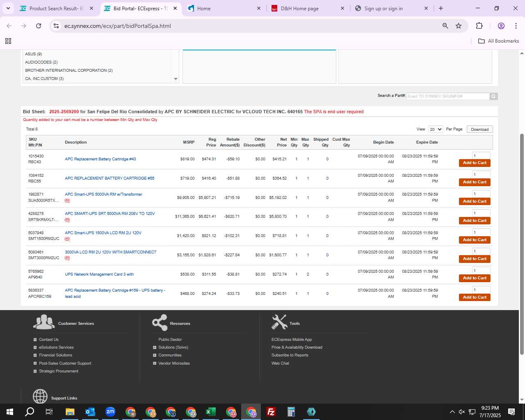This screenshot has height=420, width=525.
Task: Open APC Replacement Battery Cartridge #43 link
Action: (x=100, y=159)
